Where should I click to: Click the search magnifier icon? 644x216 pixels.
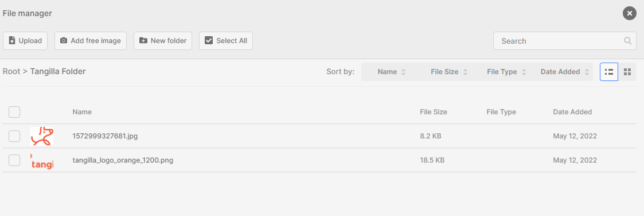tap(627, 41)
